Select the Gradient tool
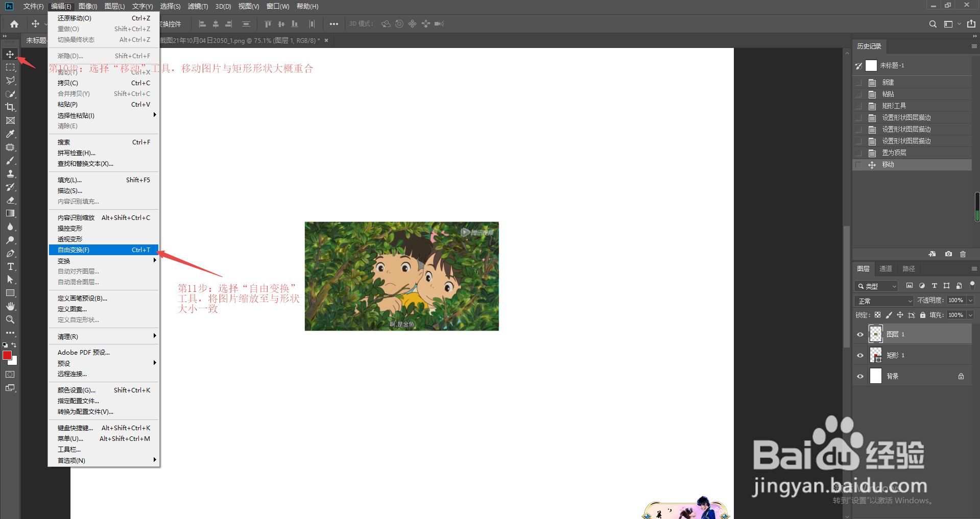The width and height of the screenshot is (980, 519). (x=10, y=214)
